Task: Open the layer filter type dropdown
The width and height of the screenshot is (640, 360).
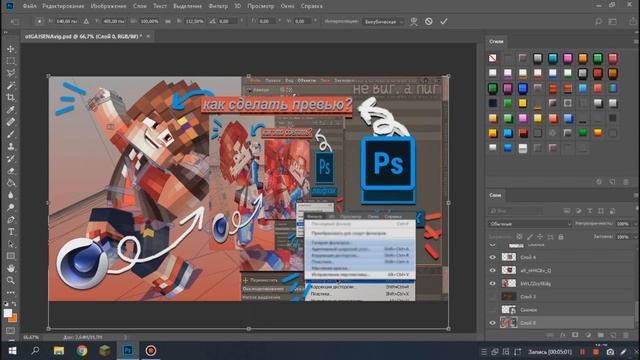Action: pyautogui.click(x=516, y=211)
